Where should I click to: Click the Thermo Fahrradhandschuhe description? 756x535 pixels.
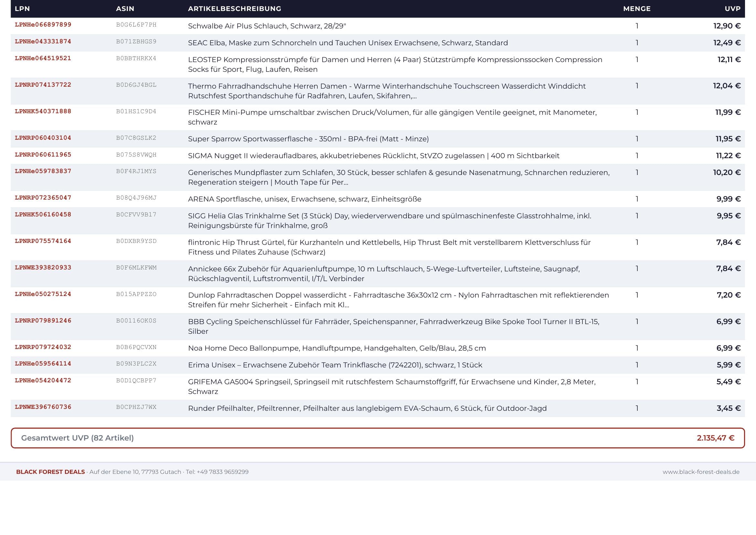point(387,91)
